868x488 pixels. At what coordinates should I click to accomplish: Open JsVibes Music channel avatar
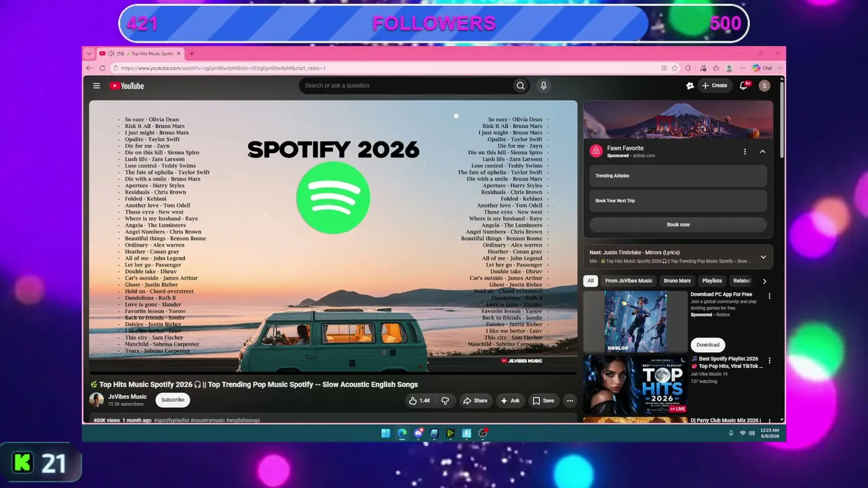[x=97, y=400]
